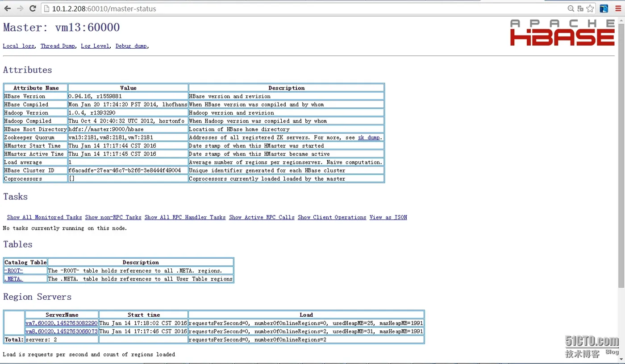Click the 'Attribute Name' column header

pos(36,88)
